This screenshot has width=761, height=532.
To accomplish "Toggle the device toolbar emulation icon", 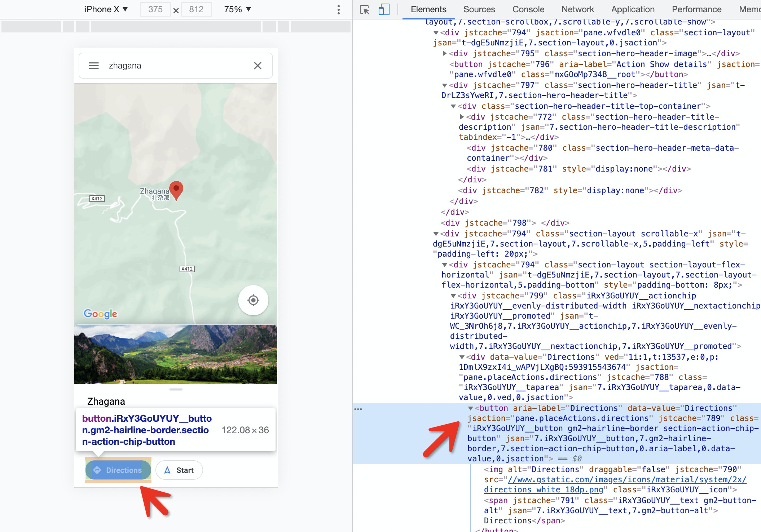I will point(384,10).
